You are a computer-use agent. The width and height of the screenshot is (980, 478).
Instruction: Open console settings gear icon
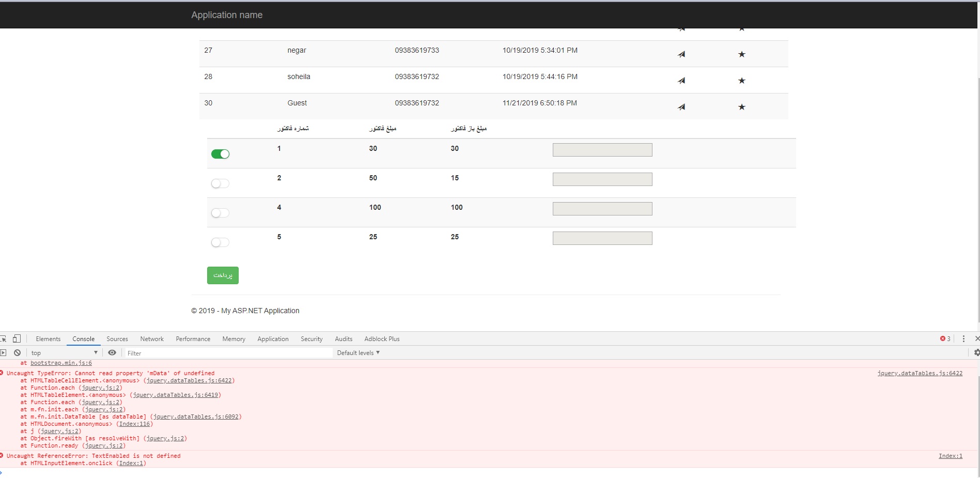(976, 352)
